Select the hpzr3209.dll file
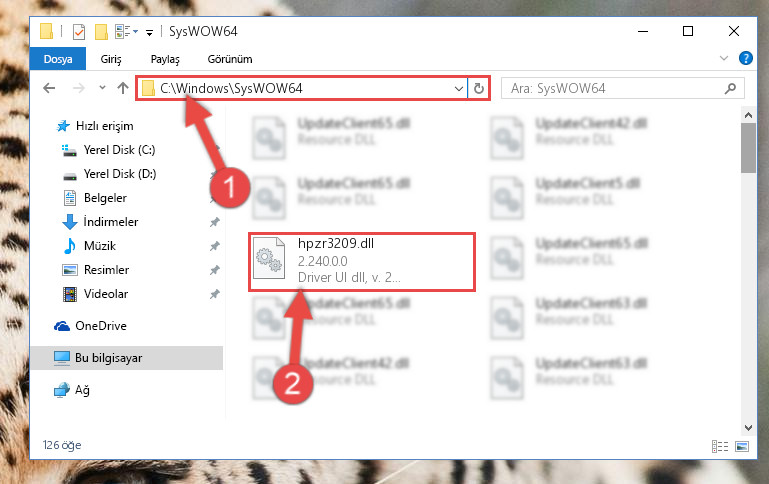769x484 pixels. point(362,262)
